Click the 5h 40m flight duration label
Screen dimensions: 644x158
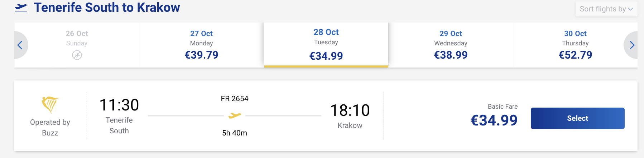tap(235, 133)
